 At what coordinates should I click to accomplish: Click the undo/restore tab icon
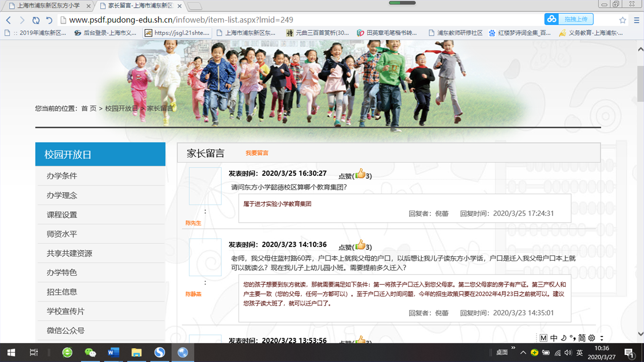point(49,20)
